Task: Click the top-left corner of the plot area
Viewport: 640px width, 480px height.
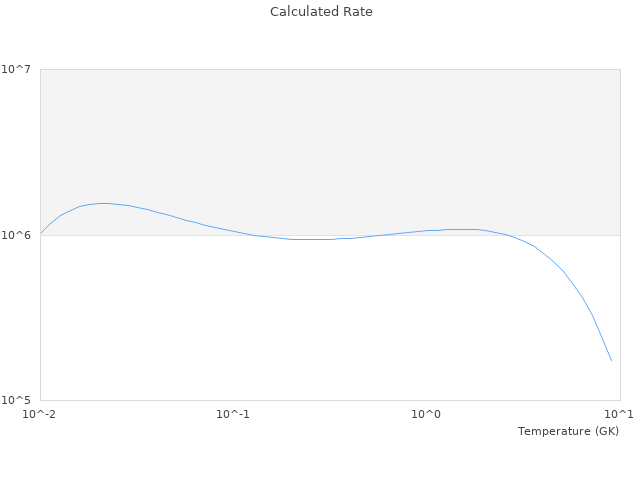Action: coord(40,69)
